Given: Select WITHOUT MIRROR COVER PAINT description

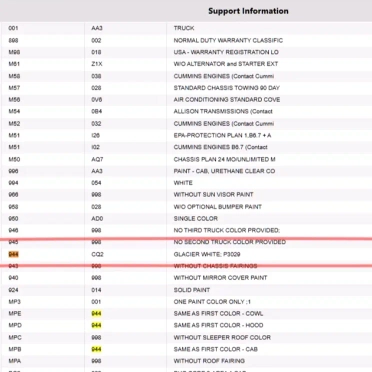Looking at the screenshot, I should point(220,278).
